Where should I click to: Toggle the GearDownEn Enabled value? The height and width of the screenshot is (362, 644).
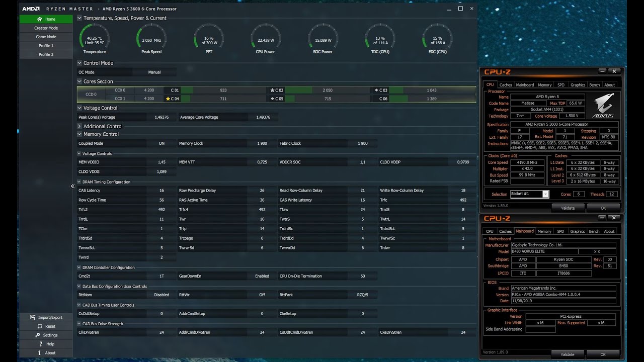tap(262, 276)
